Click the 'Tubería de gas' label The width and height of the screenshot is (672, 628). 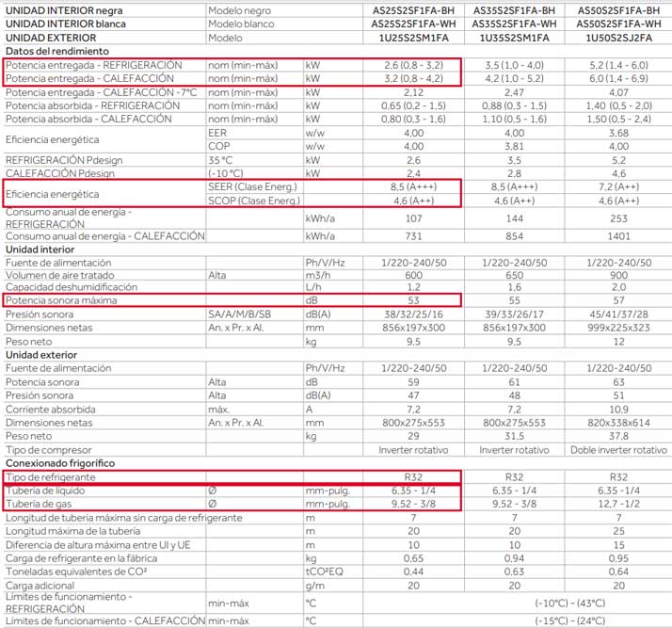39,504
